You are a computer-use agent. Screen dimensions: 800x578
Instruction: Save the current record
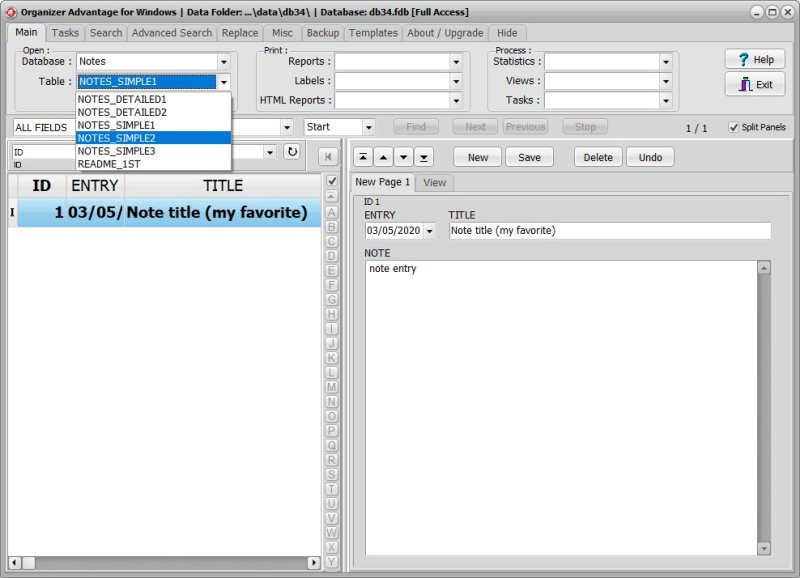pos(529,157)
